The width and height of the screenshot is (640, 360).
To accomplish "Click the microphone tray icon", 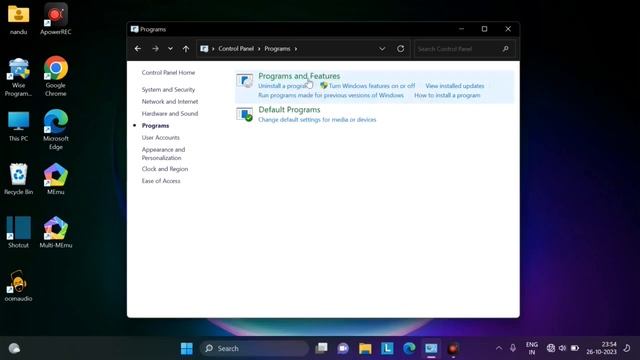I will tap(513, 348).
